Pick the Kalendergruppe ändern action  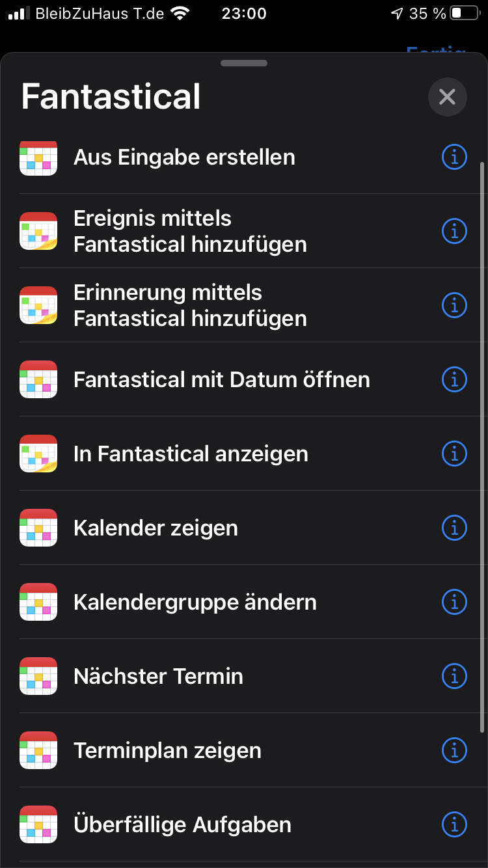click(195, 602)
